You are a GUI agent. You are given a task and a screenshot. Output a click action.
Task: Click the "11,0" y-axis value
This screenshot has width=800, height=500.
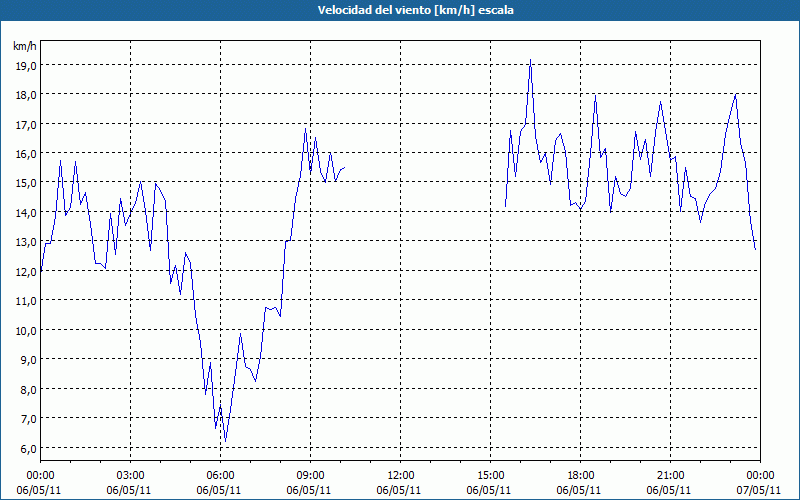tap(26, 301)
